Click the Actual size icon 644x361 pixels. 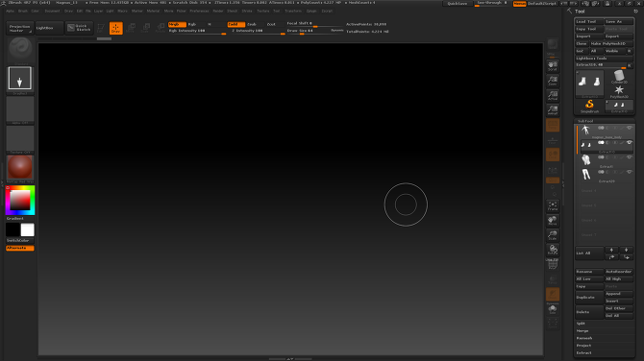click(553, 96)
